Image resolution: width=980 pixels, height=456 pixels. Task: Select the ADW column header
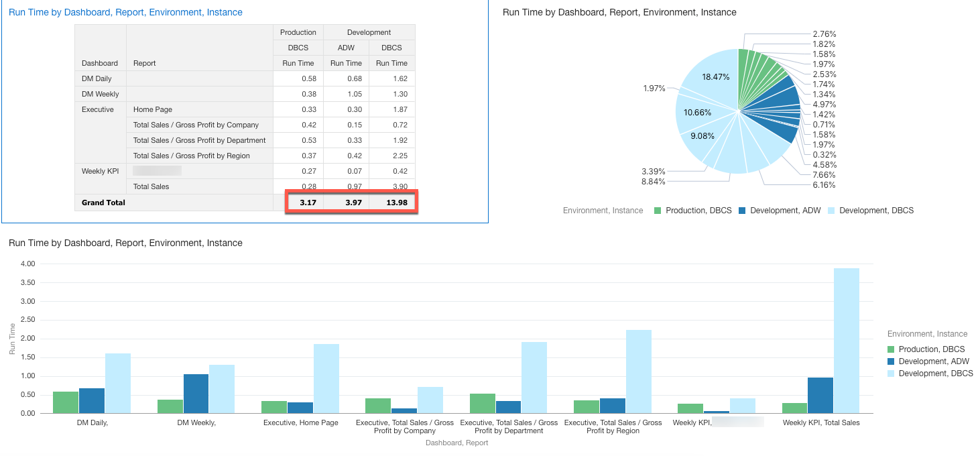(x=346, y=48)
